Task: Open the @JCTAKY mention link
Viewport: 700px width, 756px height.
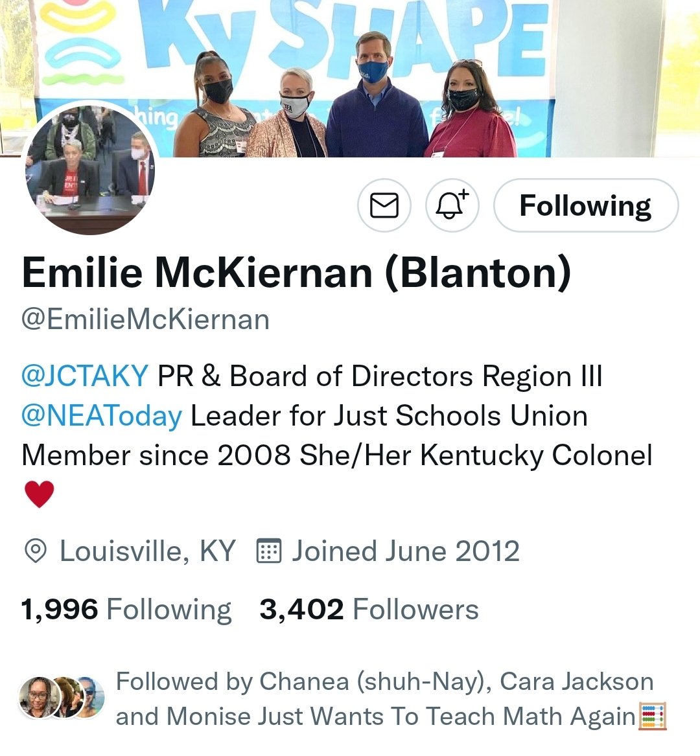Action: [85, 376]
